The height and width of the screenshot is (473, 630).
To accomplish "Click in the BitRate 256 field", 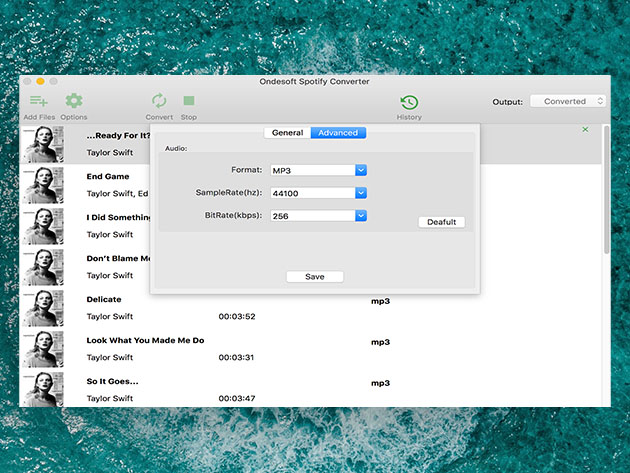I will (313, 216).
